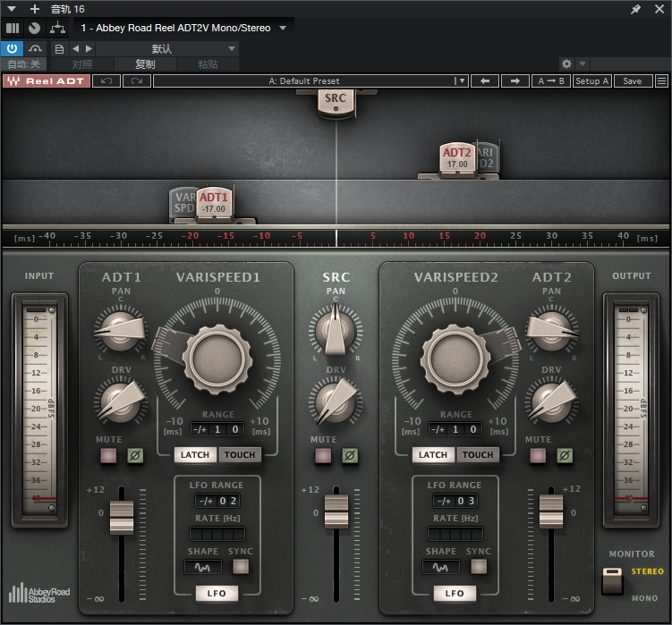672x625 pixels.
Task: Click the VARISPEED2 large knob
Action: click(x=455, y=359)
